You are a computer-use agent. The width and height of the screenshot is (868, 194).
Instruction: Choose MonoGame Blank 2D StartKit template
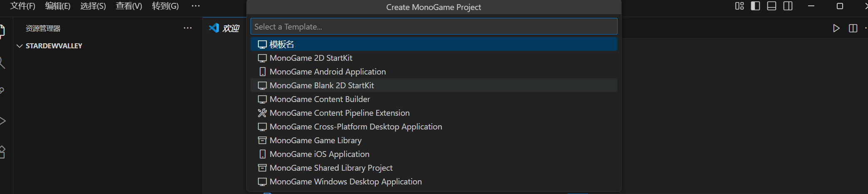point(434,85)
